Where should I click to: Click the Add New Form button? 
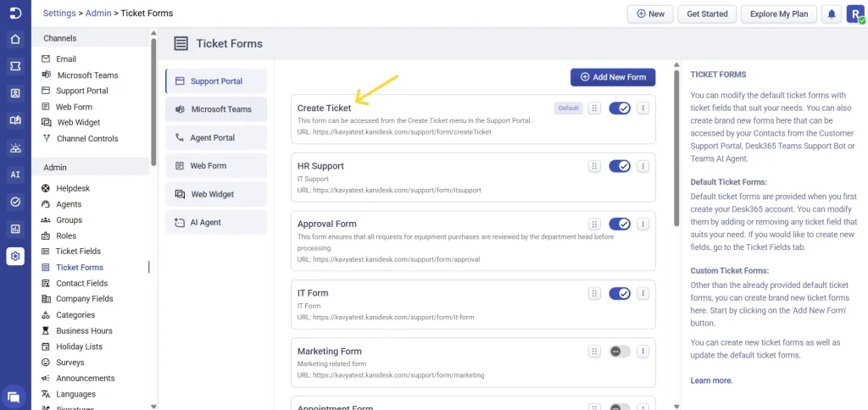tap(613, 77)
